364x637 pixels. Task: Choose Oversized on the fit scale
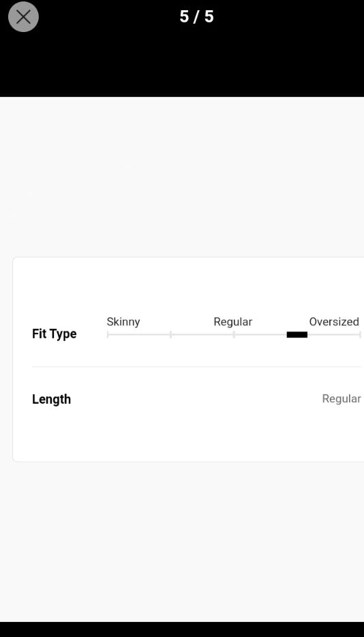click(334, 322)
